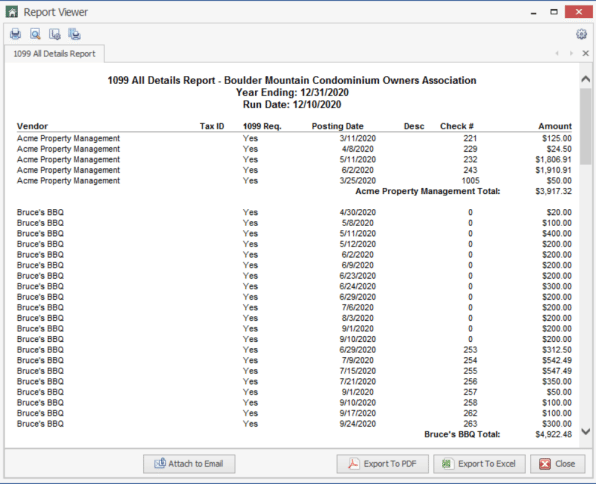Maximize the Report Viewer window

point(554,12)
